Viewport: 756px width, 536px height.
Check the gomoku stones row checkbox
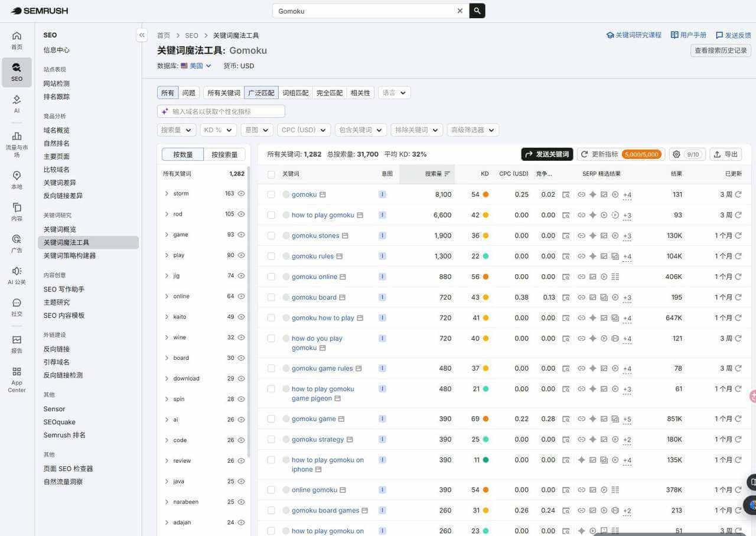[271, 236]
